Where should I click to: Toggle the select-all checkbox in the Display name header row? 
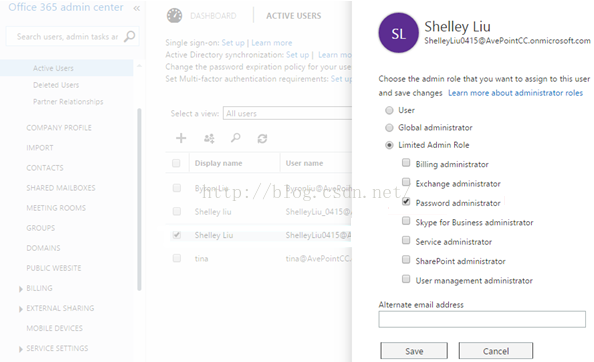[x=176, y=163]
